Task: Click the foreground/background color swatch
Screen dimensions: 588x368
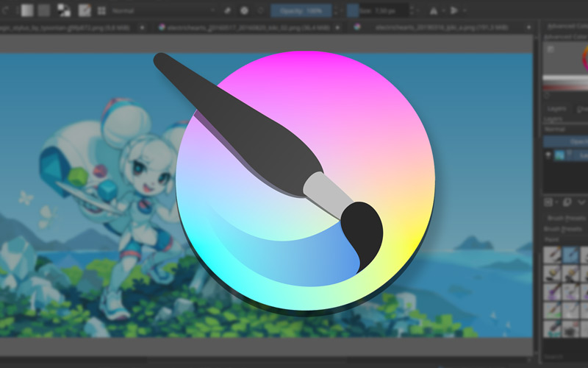Action: pos(64,10)
